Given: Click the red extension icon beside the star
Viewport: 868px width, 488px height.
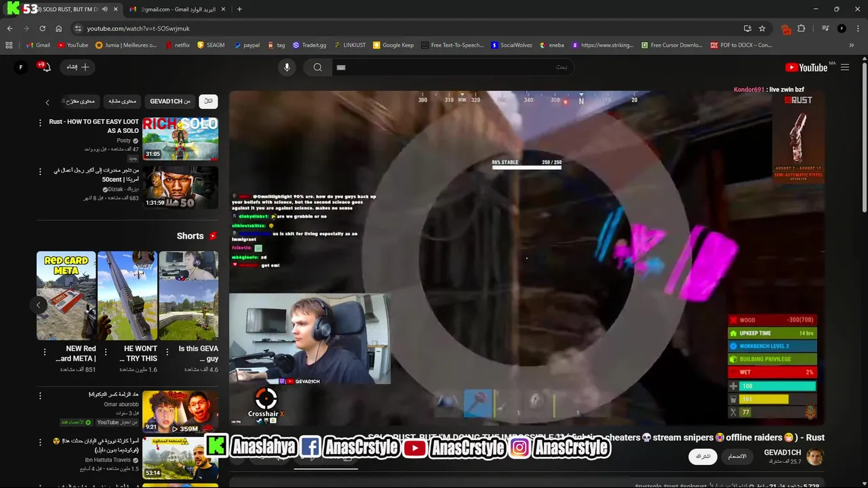Looking at the screenshot, I should click(786, 28).
